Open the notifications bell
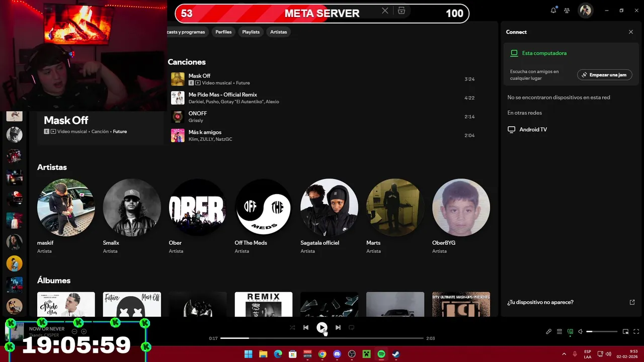644x362 pixels. (553, 10)
